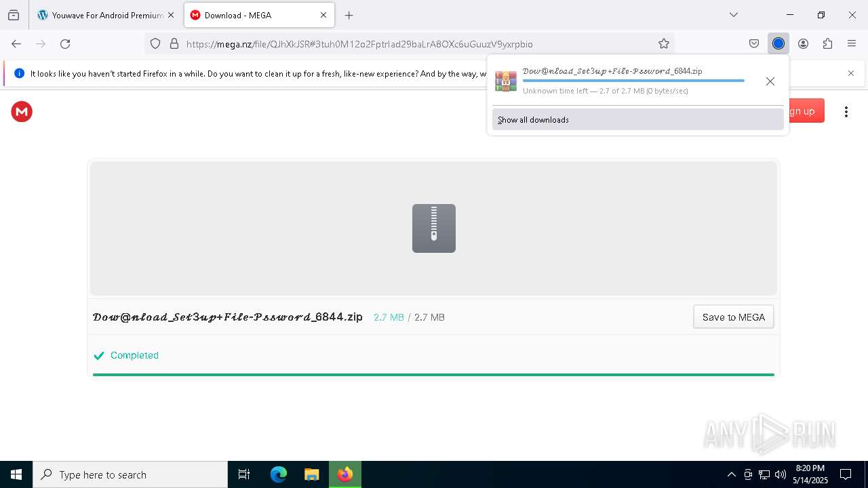Save page to Pocket

point(754,43)
